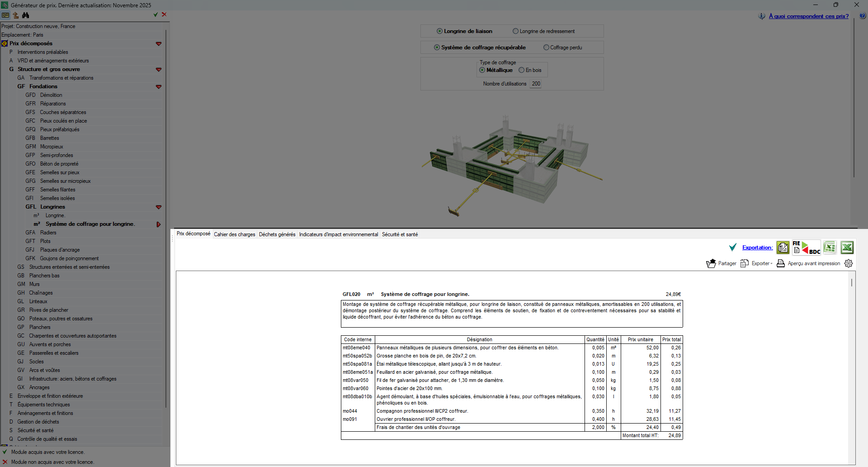
Task: Click the info icon beside the prices link
Action: 762,16
